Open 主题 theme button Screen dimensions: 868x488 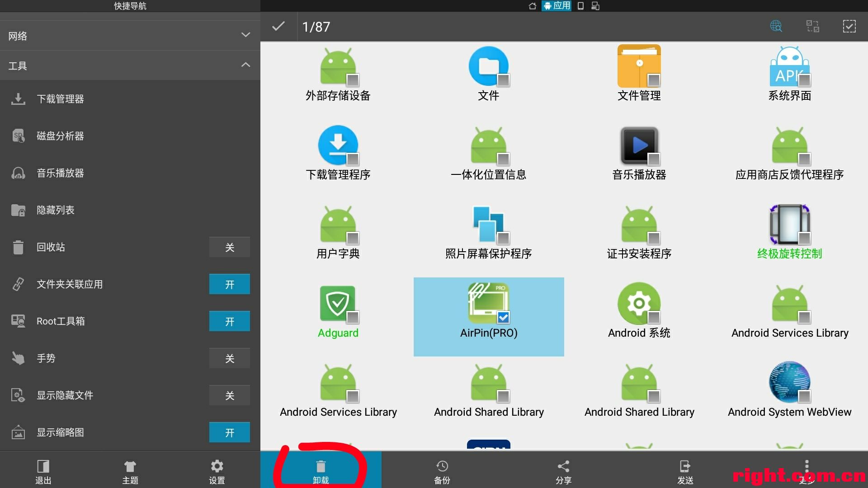pos(130,471)
